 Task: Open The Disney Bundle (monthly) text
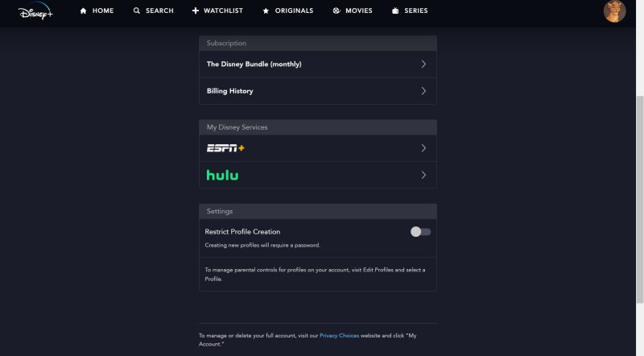tap(254, 64)
